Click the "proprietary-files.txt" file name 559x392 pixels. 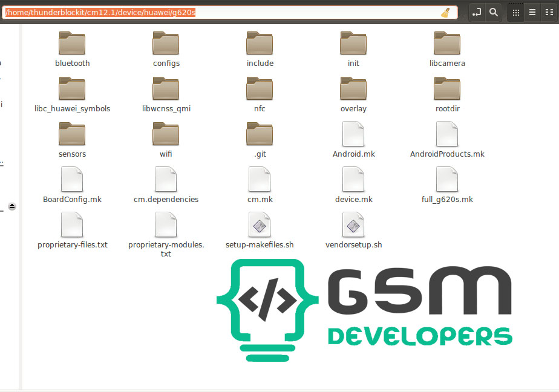click(73, 245)
